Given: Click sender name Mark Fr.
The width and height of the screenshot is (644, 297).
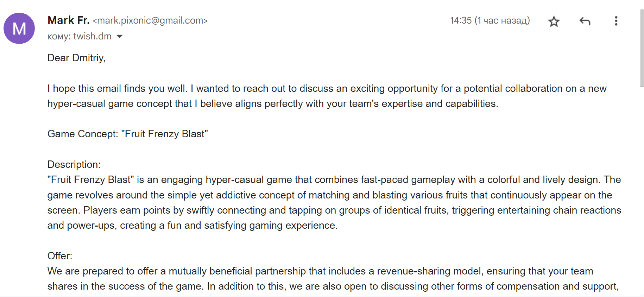Looking at the screenshot, I should pyautogui.click(x=69, y=20).
